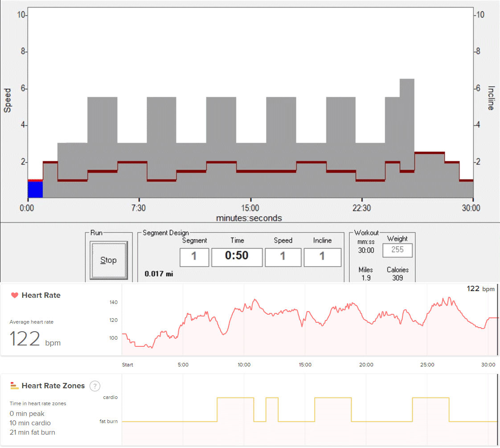Click the 10:00 label on heart rate timeline
Image resolution: width=500 pixels, height=448 pixels.
[x=244, y=365]
